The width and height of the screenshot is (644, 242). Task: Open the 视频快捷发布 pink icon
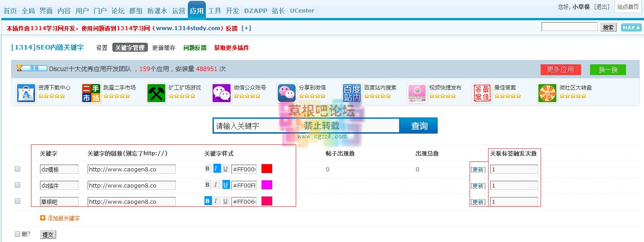pos(417,93)
